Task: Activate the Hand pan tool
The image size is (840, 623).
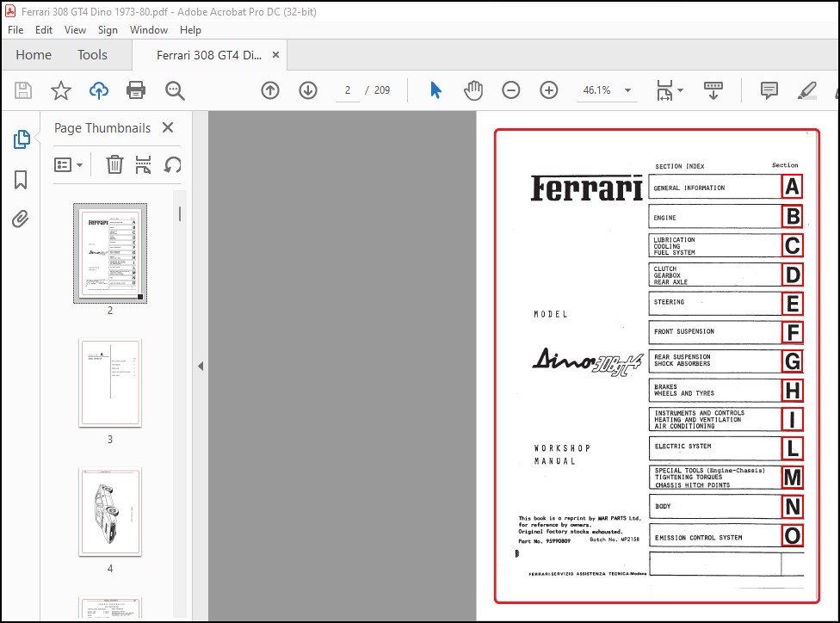Action: pyautogui.click(x=473, y=90)
